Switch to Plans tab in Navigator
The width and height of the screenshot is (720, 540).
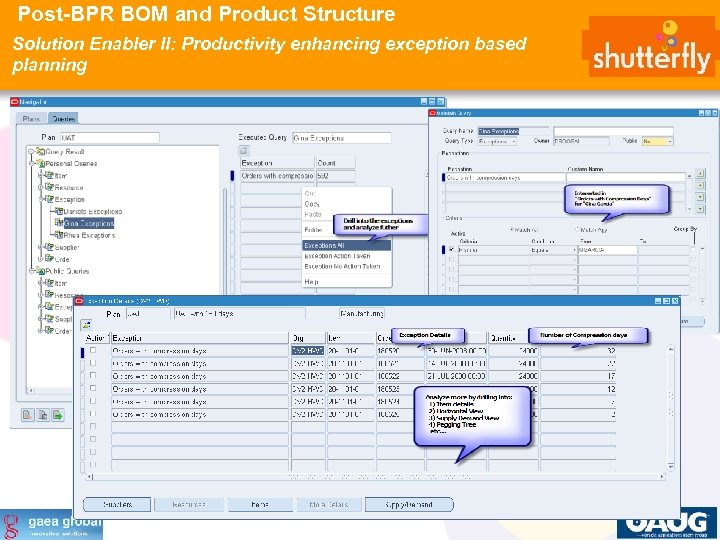point(31,118)
